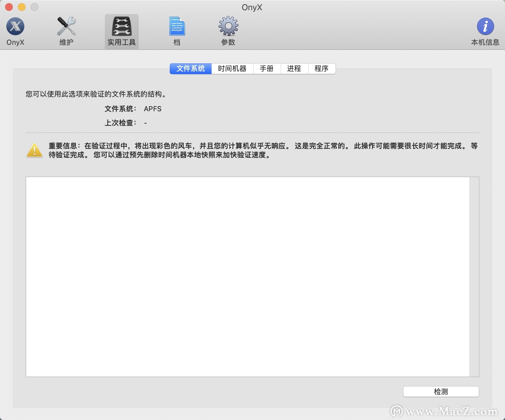Click the 重要信息 warning message text
Screen dimensions: 505x420
263,150
